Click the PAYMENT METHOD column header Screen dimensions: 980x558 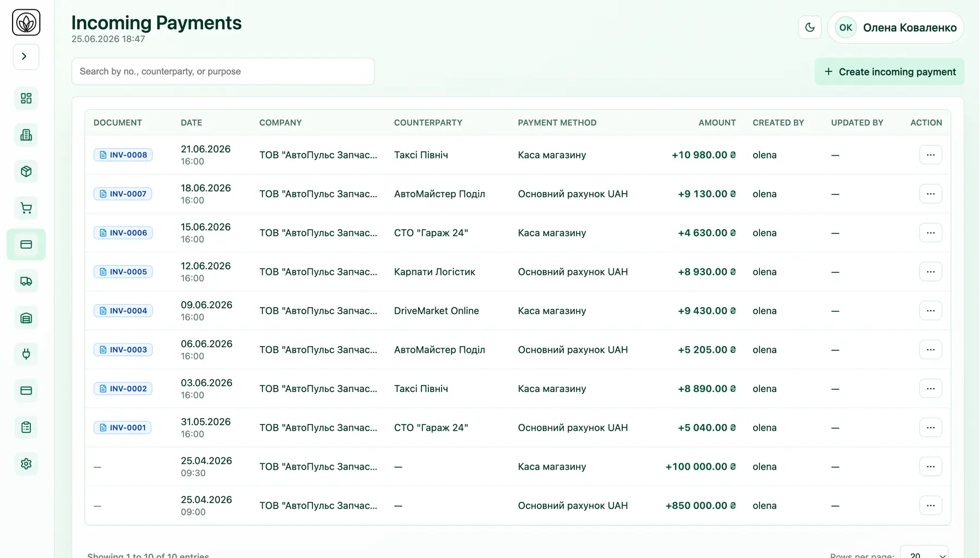click(557, 122)
